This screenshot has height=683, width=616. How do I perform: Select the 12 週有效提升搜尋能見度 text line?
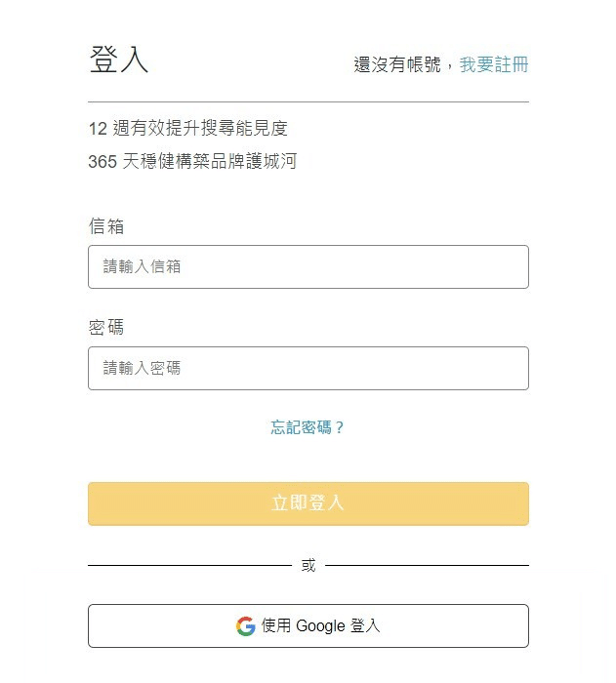point(188,128)
